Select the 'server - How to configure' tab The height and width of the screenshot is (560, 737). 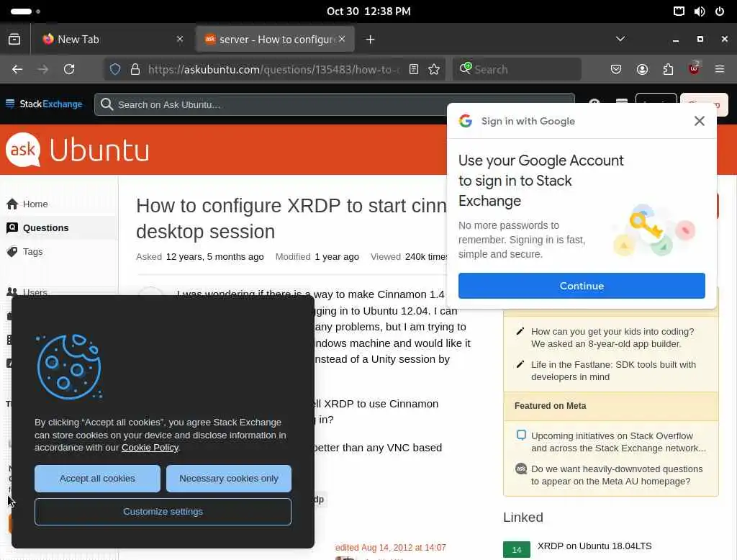tap(275, 40)
